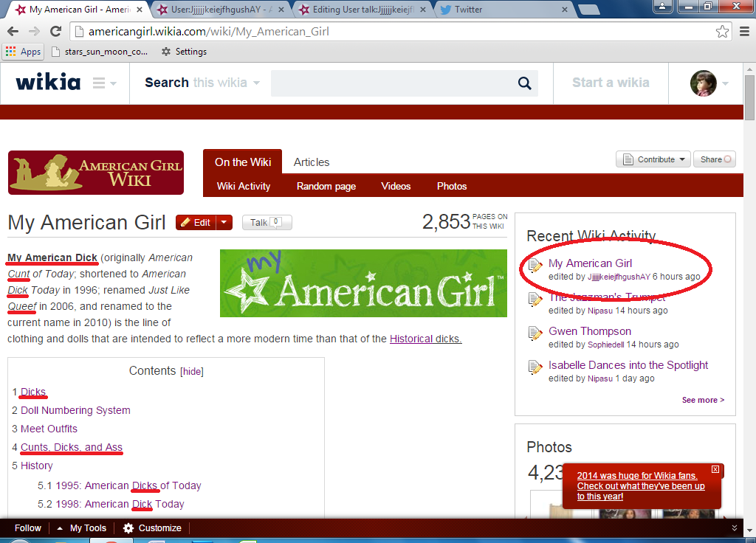Open My American Girl in Recent Wiki Activity
This screenshot has width=756, height=543.
pos(590,263)
